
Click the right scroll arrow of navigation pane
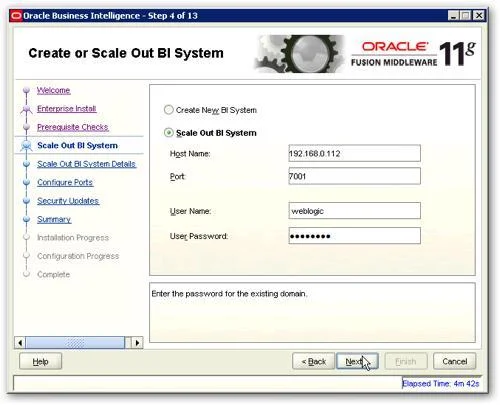(137, 343)
